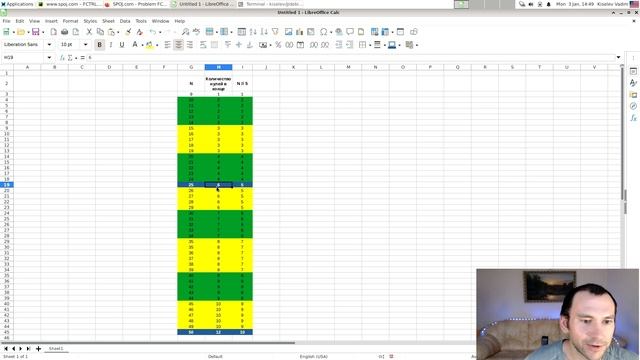Select column G header
Screen dimensions: 640x360
click(191, 67)
